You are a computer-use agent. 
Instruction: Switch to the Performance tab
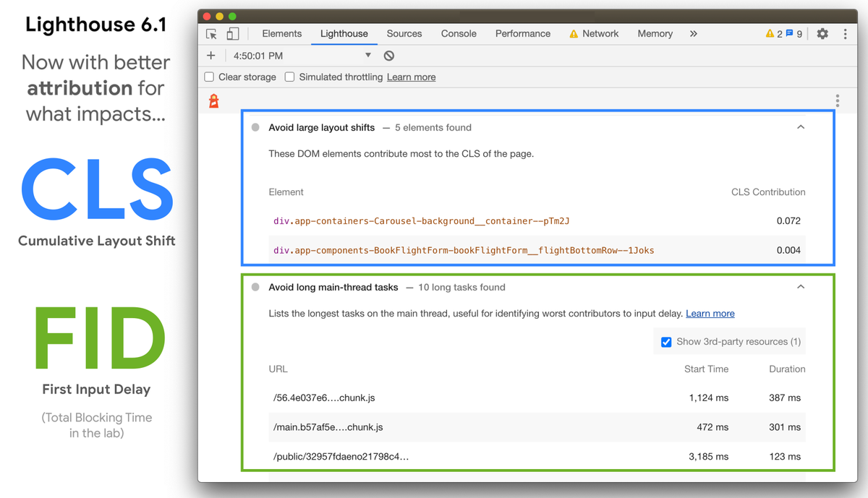[x=522, y=33]
